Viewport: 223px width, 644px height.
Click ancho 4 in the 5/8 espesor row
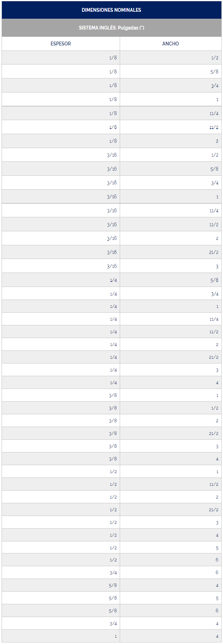pyautogui.click(x=217, y=586)
